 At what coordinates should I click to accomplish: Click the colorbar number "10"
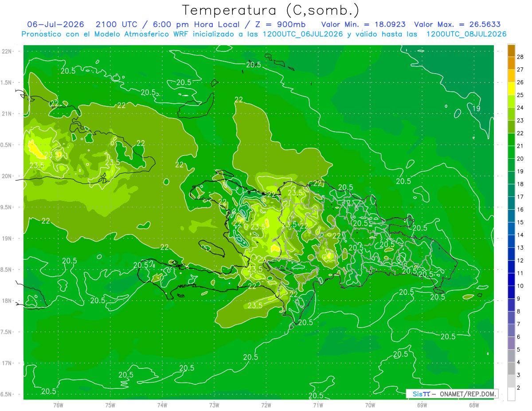click(520, 286)
